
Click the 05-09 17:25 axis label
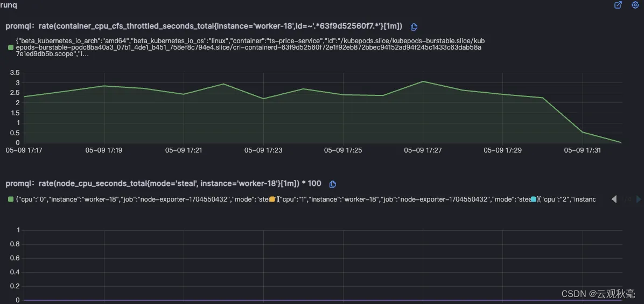click(x=343, y=150)
